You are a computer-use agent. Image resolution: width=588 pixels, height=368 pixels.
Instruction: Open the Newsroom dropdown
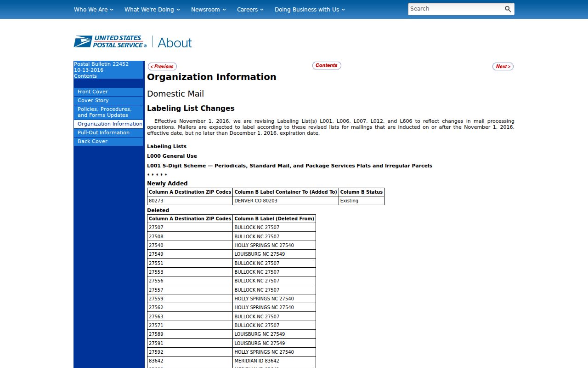click(208, 9)
